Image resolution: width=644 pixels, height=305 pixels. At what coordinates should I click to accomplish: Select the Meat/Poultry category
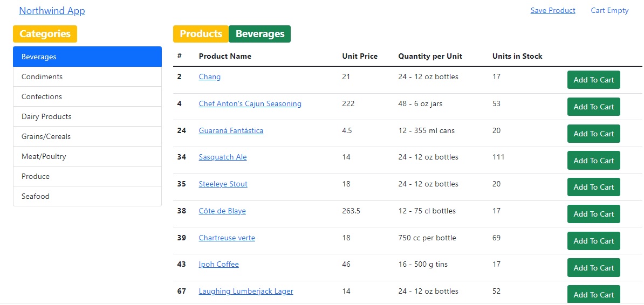click(x=87, y=156)
